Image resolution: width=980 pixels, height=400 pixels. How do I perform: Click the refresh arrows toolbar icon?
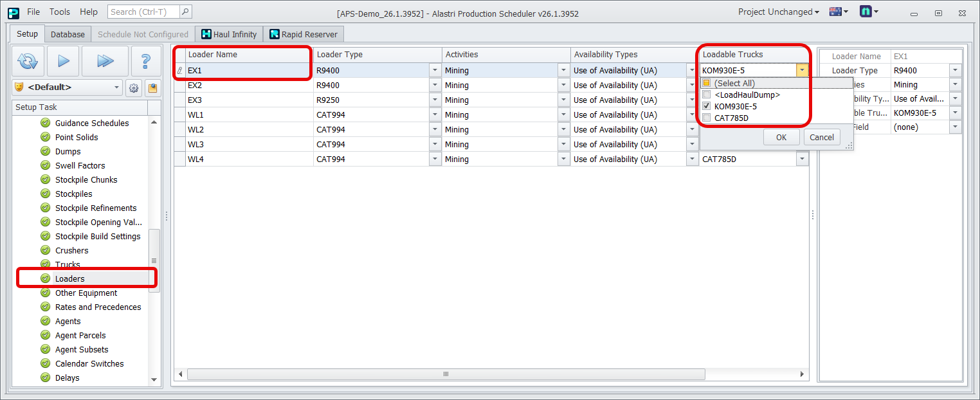pyautogui.click(x=28, y=61)
